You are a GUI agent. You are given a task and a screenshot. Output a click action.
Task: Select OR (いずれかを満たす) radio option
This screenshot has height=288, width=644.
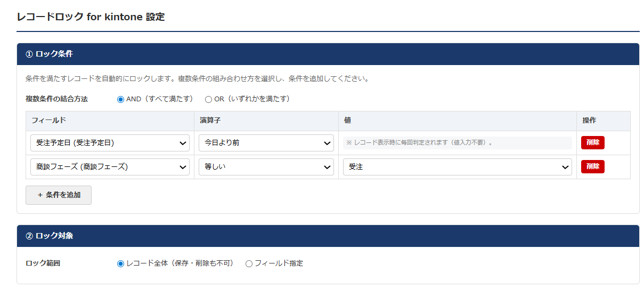[208, 99]
